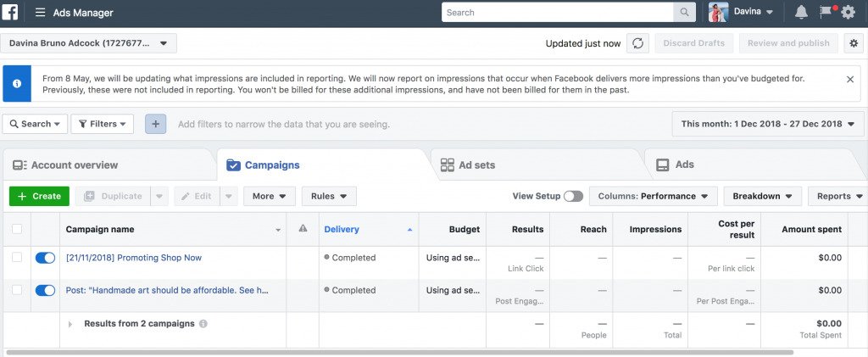Screen dimensions: 868x357
Task: Open the notifications bell
Action: 801,12
